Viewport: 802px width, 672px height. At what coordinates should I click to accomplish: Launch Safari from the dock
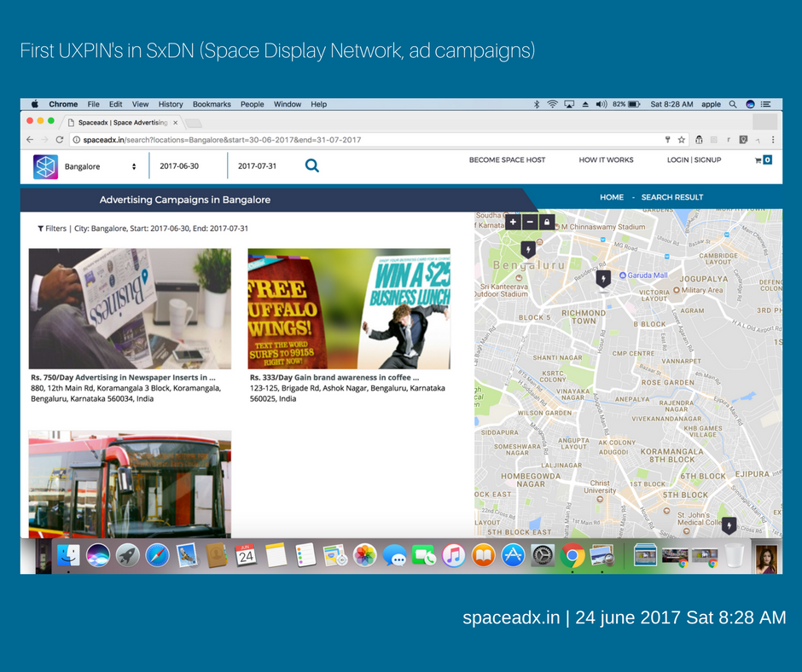tap(157, 555)
